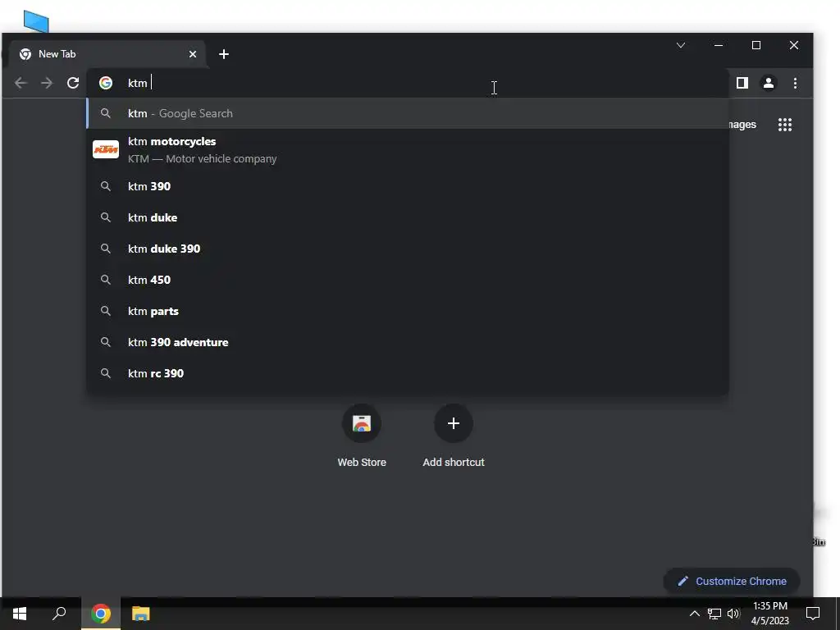Open a new tab with plus button

click(224, 54)
